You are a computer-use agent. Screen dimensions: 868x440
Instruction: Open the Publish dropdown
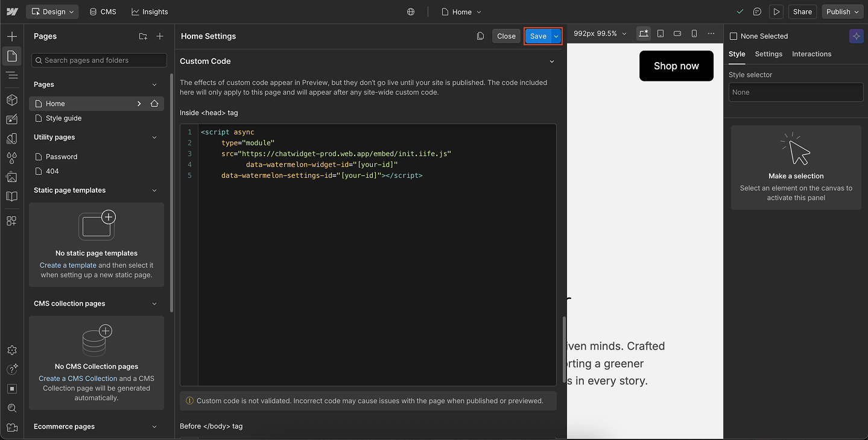(842, 11)
